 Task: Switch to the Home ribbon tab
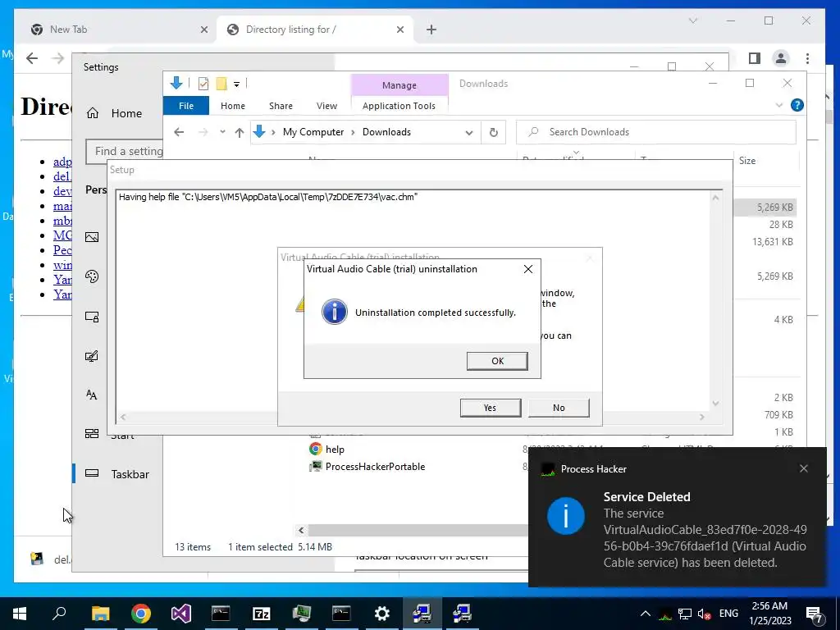click(x=232, y=106)
